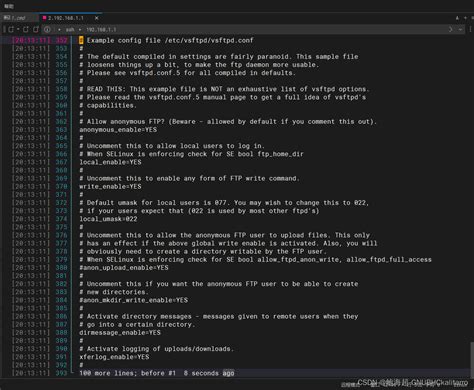Viewport: 474px width, 390px height.
Task: Click the highlighted cursor block on line 352
Action: [x=81, y=40]
